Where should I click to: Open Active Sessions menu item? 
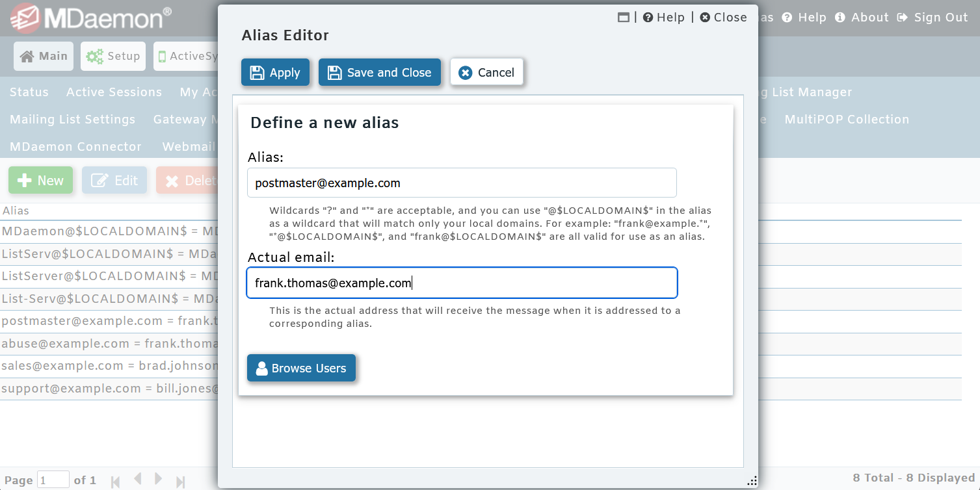point(114,92)
